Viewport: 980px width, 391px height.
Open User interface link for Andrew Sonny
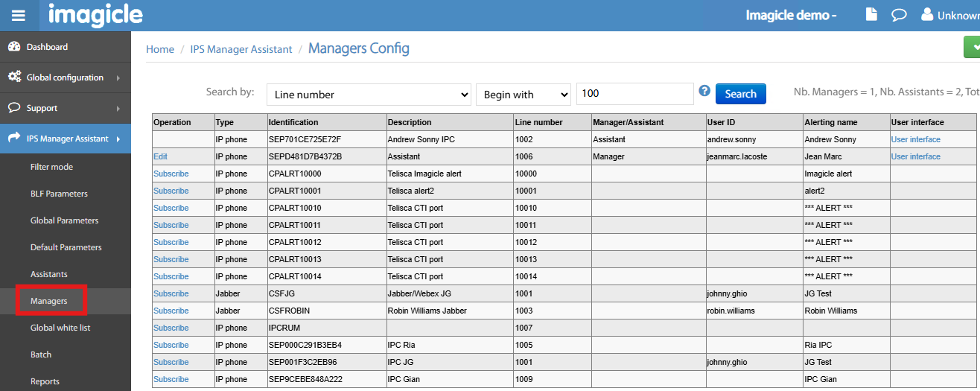pos(915,139)
